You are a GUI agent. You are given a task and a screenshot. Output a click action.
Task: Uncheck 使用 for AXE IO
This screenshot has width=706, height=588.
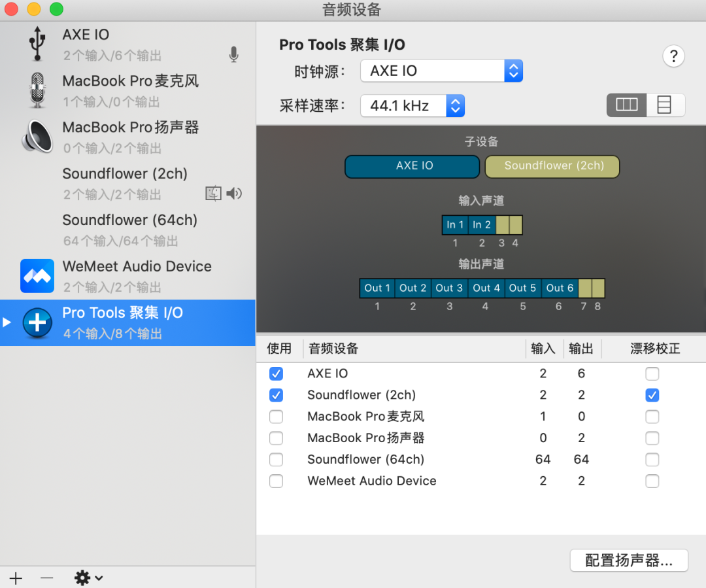tap(276, 373)
